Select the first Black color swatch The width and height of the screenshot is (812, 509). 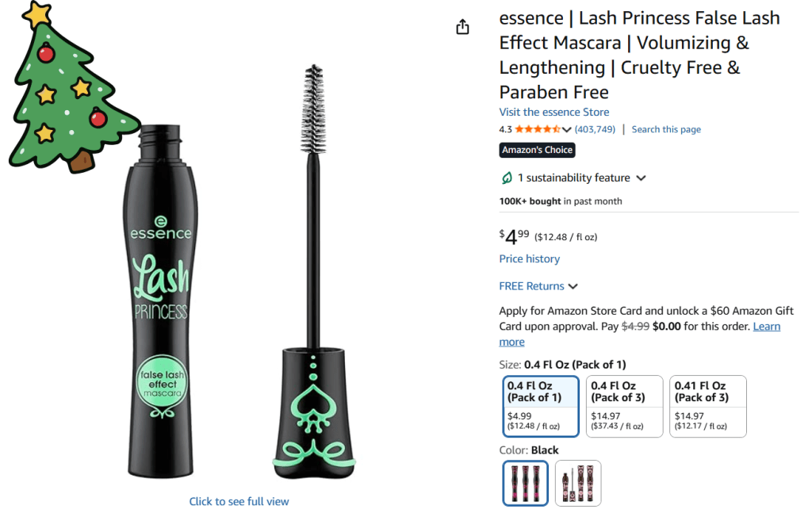(x=525, y=483)
